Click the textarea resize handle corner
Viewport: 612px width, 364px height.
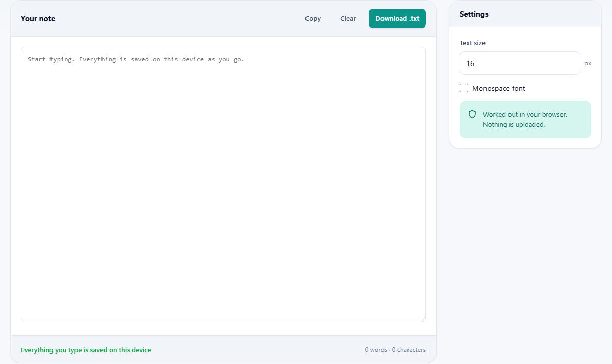(x=422, y=319)
